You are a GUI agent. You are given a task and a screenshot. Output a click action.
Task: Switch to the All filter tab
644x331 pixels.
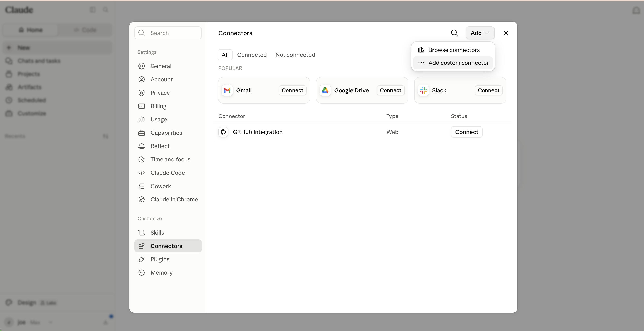[225, 55]
